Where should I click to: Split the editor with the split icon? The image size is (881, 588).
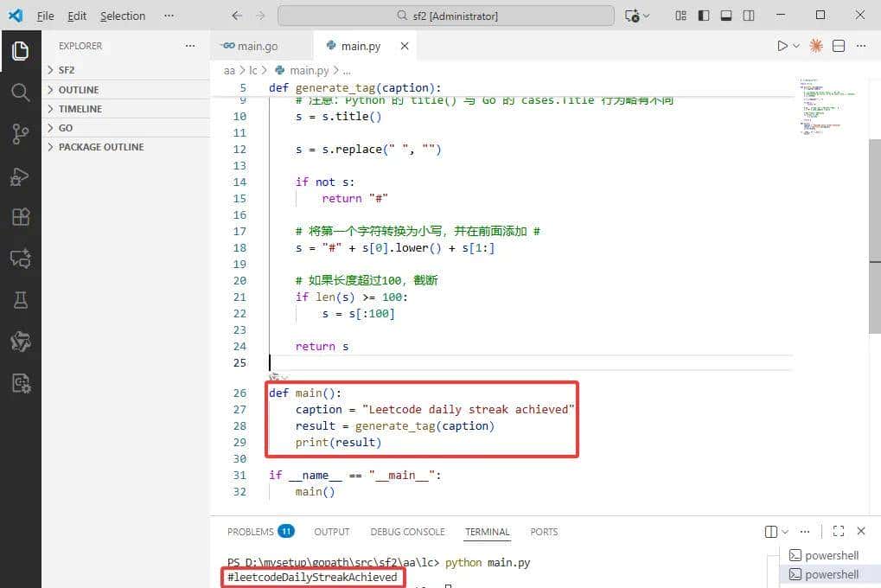(837, 46)
